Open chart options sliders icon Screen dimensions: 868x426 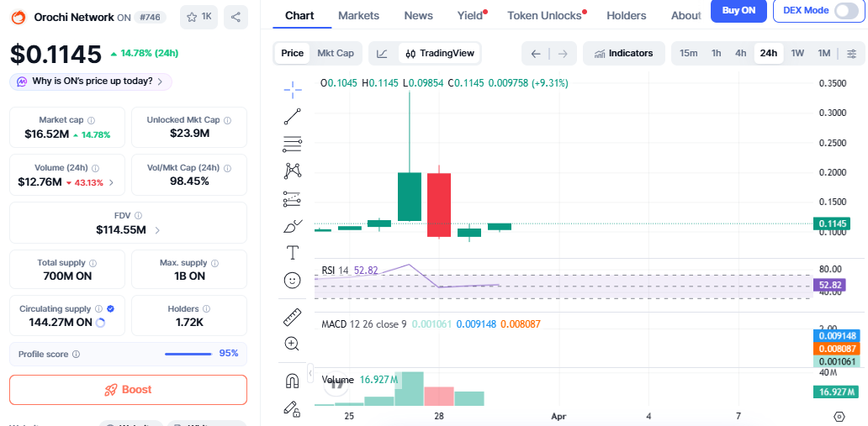pos(852,53)
